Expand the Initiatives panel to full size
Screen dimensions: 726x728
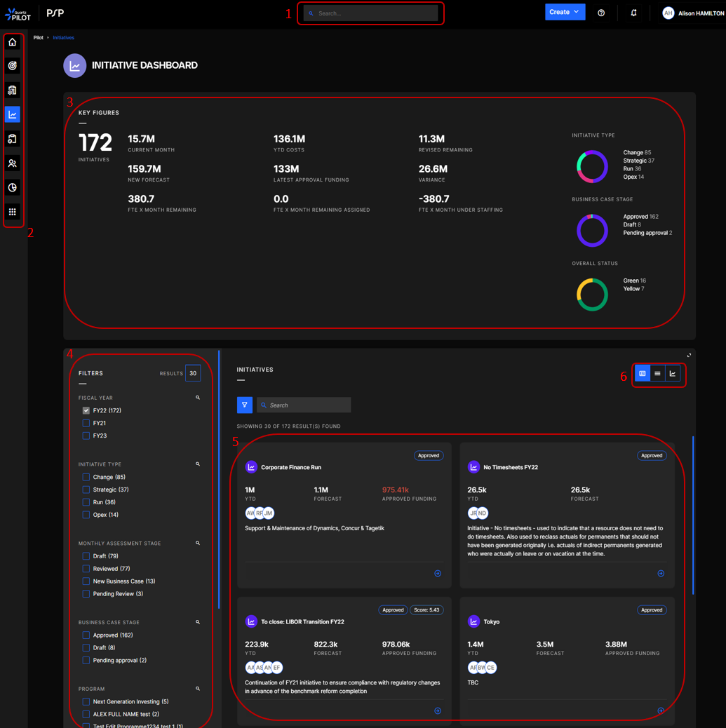point(689,356)
